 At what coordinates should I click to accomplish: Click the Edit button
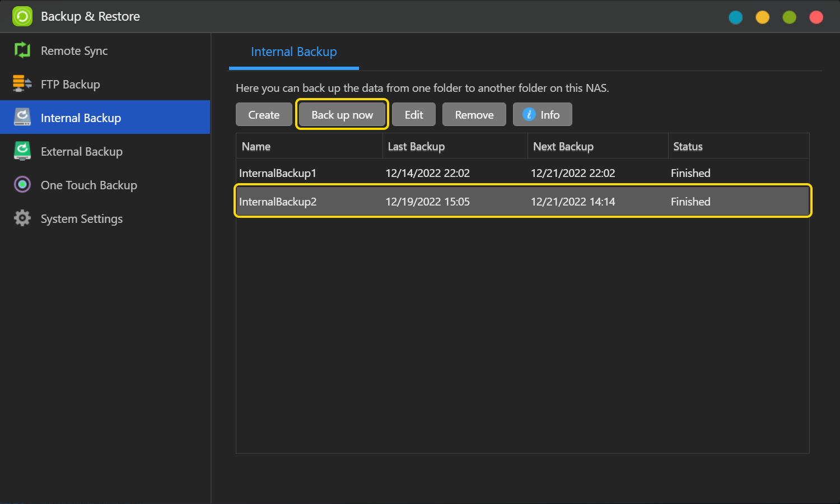413,115
